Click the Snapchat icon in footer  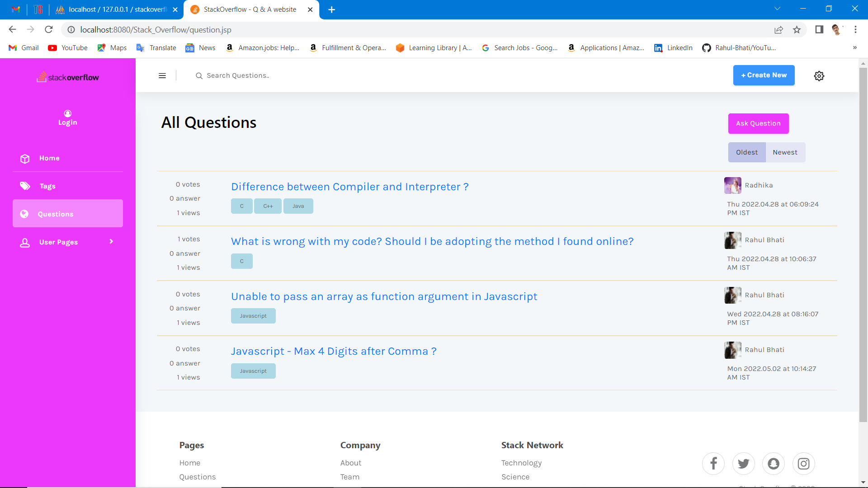click(x=774, y=464)
